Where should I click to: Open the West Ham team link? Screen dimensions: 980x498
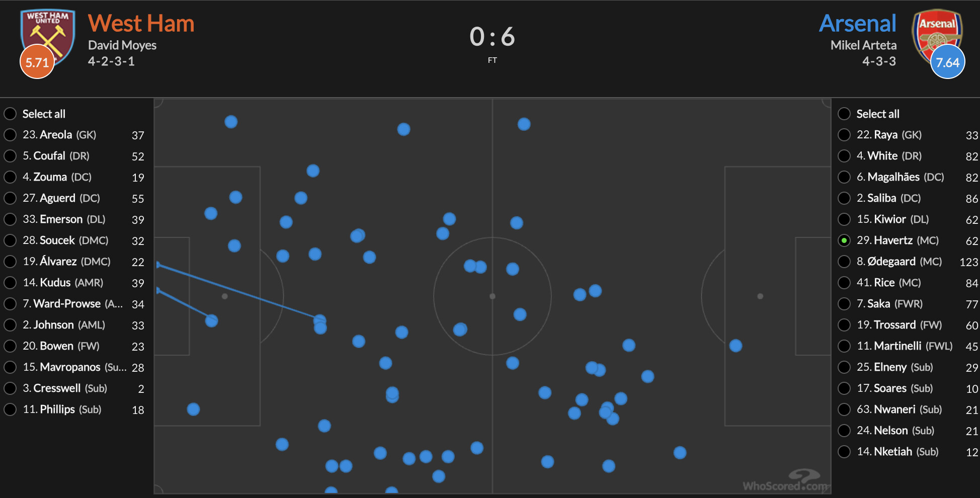[x=141, y=23]
